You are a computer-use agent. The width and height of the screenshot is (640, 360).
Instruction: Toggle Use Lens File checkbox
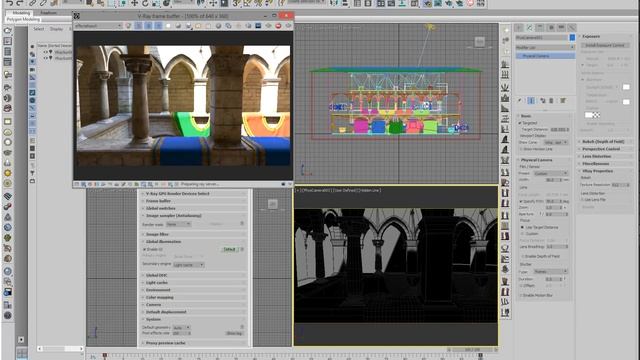click(x=582, y=200)
